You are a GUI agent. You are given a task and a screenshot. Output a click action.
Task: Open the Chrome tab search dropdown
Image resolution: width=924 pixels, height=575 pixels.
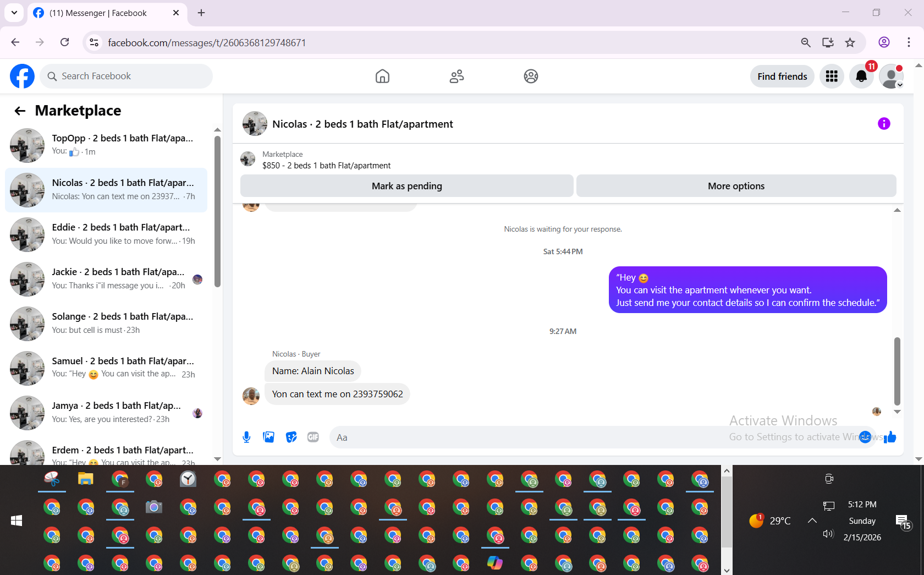pos(14,13)
